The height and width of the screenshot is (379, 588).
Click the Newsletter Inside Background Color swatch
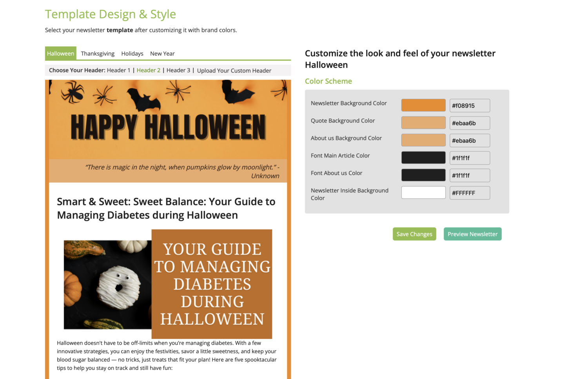pos(423,192)
